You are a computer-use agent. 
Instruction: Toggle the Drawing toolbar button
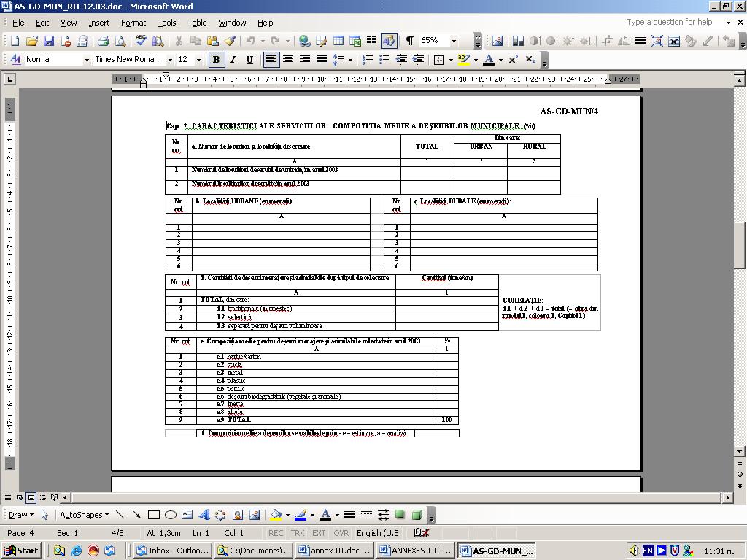click(389, 41)
